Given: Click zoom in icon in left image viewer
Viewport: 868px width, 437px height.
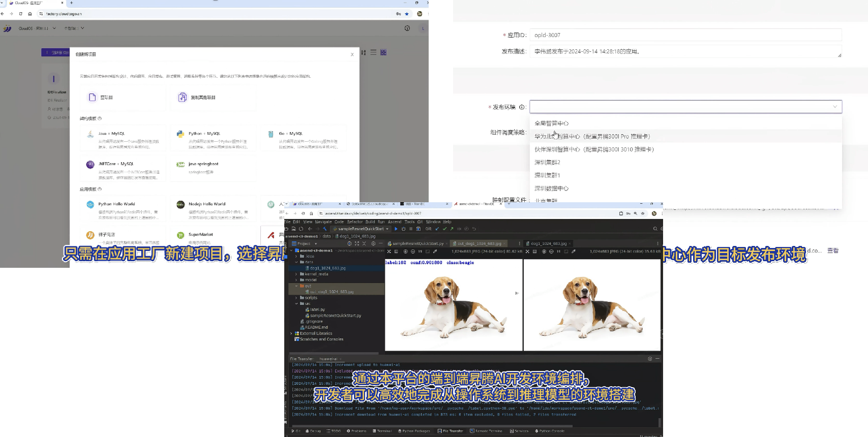Looking at the screenshot, I should (405, 252).
